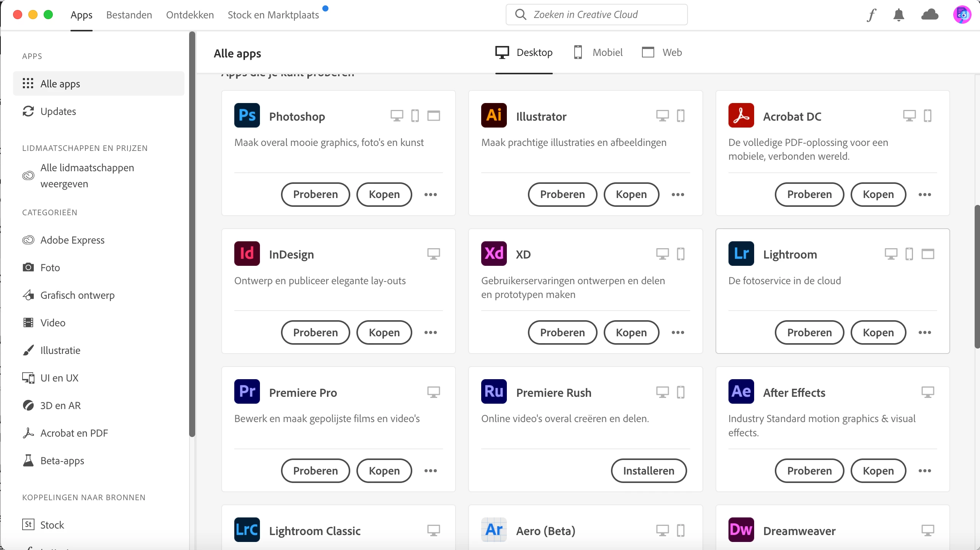The height and width of the screenshot is (550, 980).
Task: Open the fonts icon in top bar
Action: (x=872, y=15)
